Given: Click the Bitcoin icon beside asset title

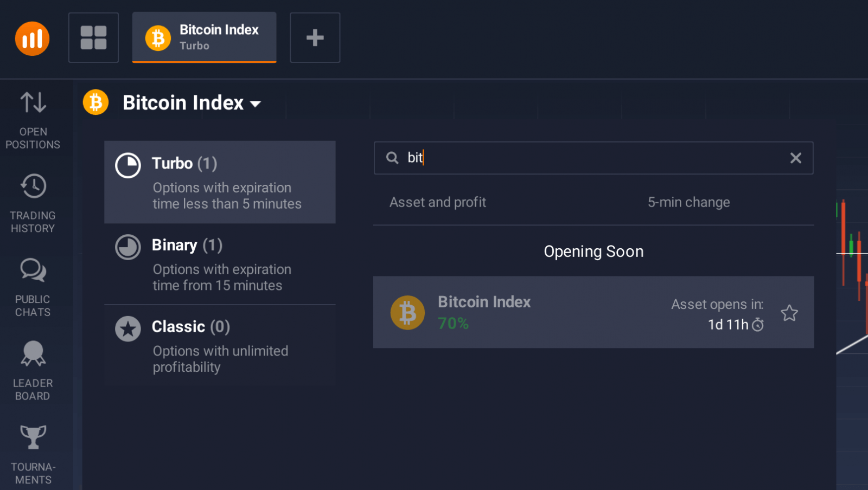Looking at the screenshot, I should click(96, 102).
